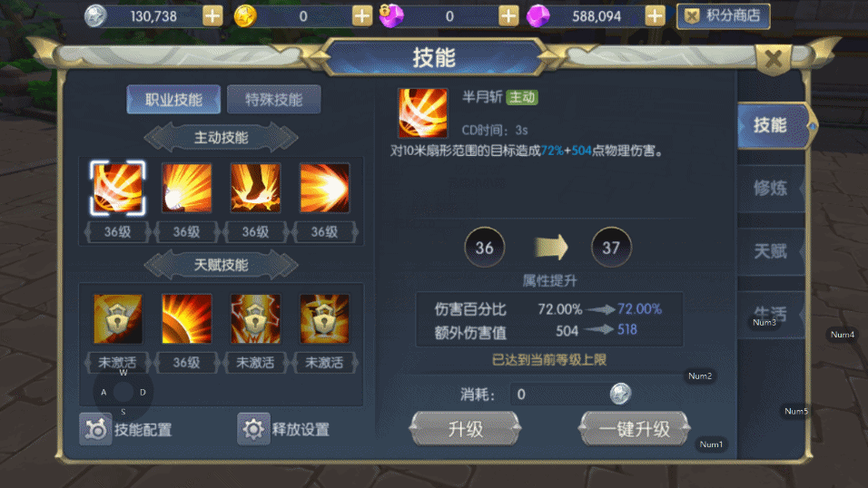The image size is (868, 488).
Task: Click the 升级 upgrade button
Action: pyautogui.click(x=465, y=429)
